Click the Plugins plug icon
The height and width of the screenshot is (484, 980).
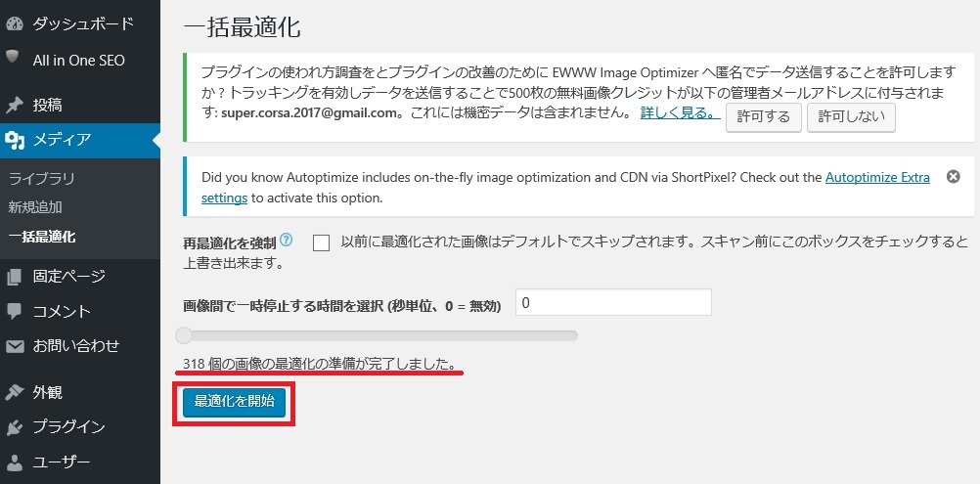tap(14, 427)
